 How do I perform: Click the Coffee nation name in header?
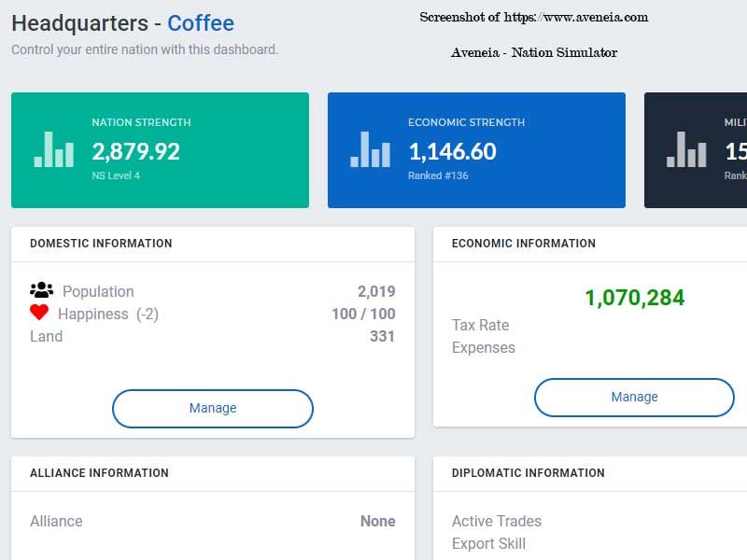201,23
